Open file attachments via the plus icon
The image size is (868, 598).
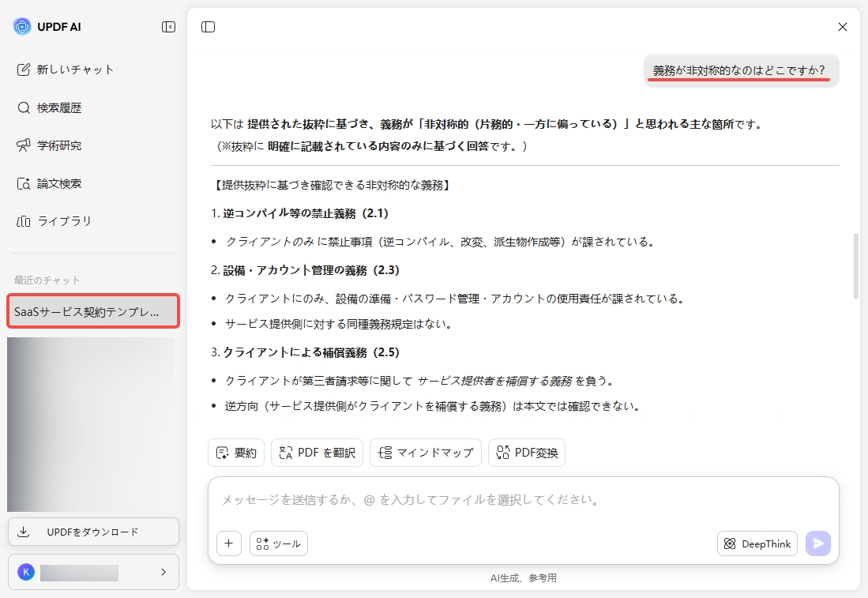(x=228, y=543)
